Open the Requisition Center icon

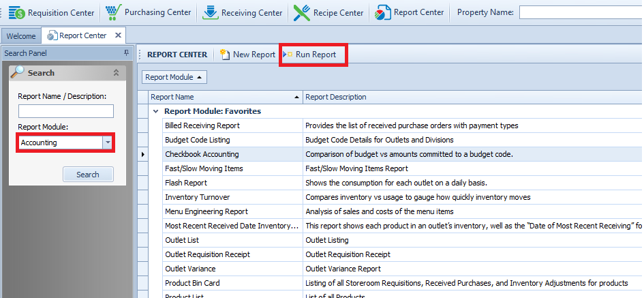point(17,12)
